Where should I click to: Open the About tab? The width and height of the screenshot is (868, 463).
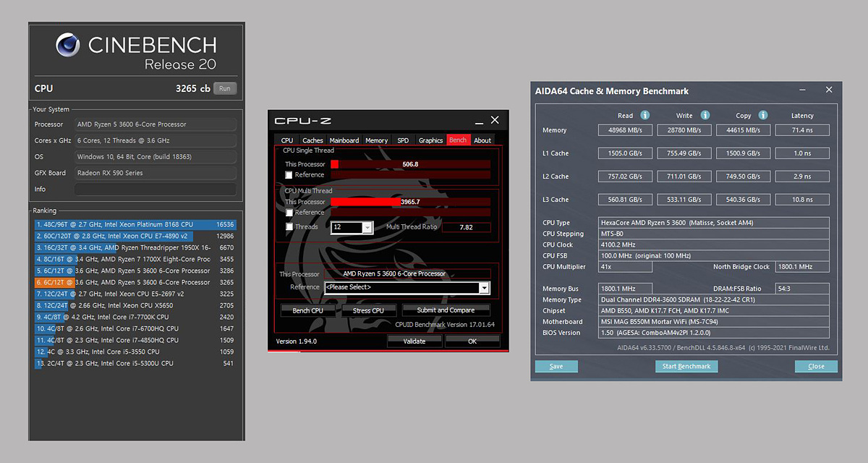tap(482, 140)
